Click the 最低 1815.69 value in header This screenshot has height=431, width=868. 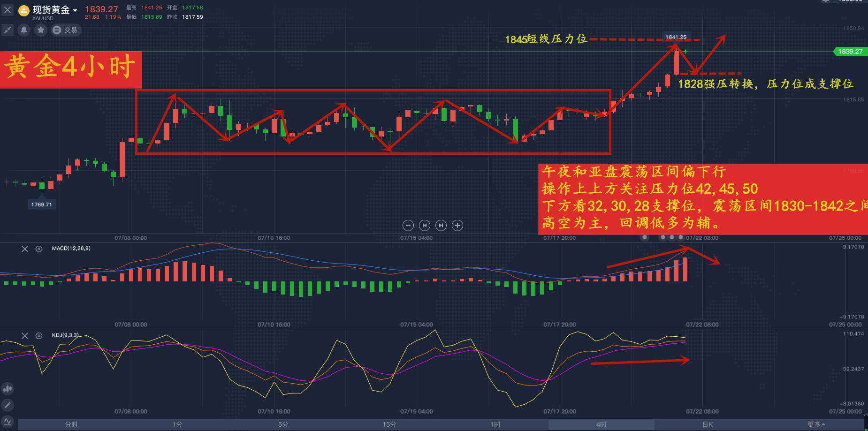(152, 17)
